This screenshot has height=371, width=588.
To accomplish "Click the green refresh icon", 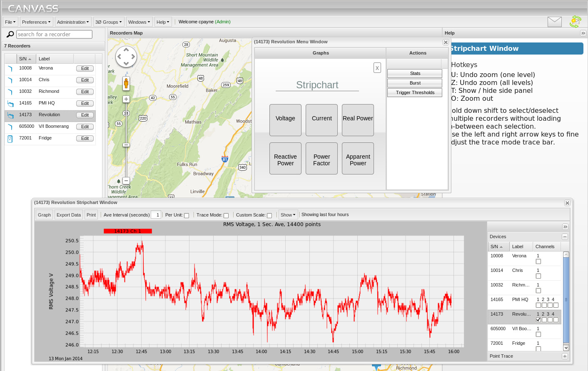I will tap(576, 22).
